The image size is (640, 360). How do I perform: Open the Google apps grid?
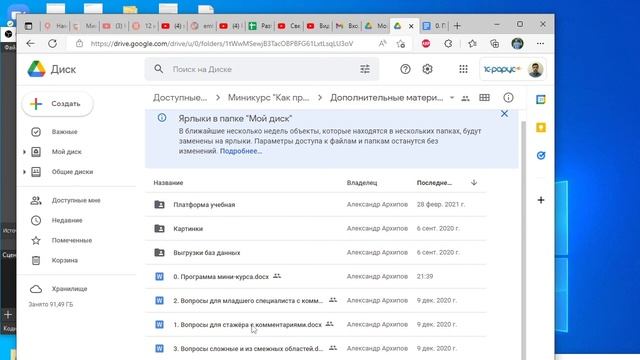[463, 69]
